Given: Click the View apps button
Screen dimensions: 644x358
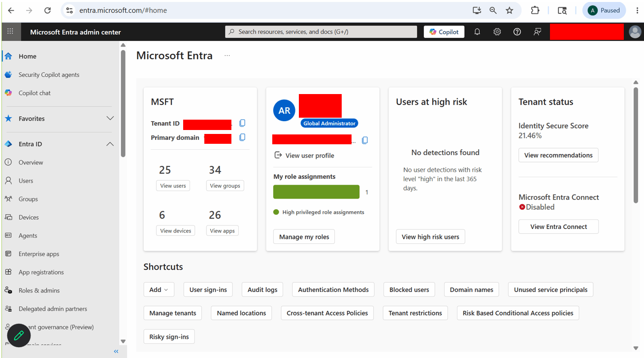Looking at the screenshot, I should (x=222, y=230).
